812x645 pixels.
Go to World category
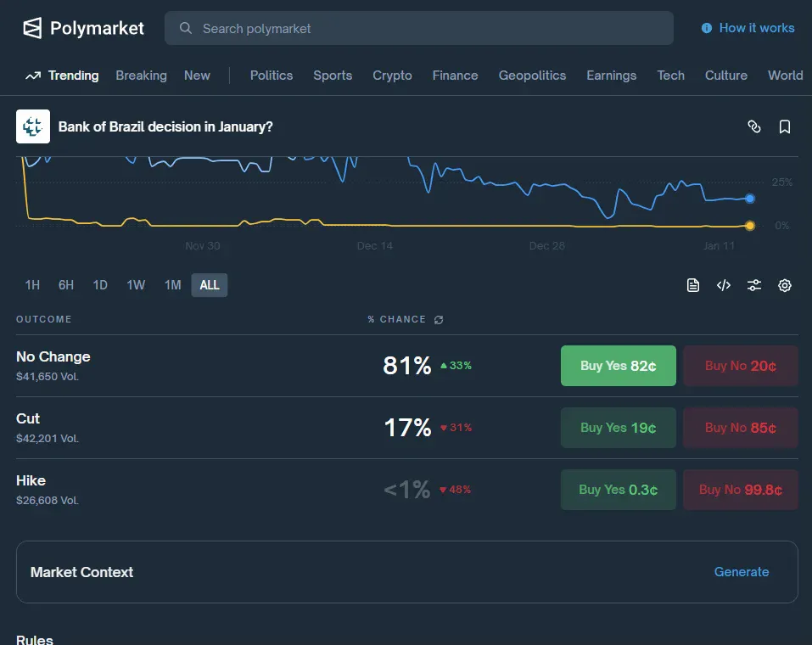(x=785, y=76)
